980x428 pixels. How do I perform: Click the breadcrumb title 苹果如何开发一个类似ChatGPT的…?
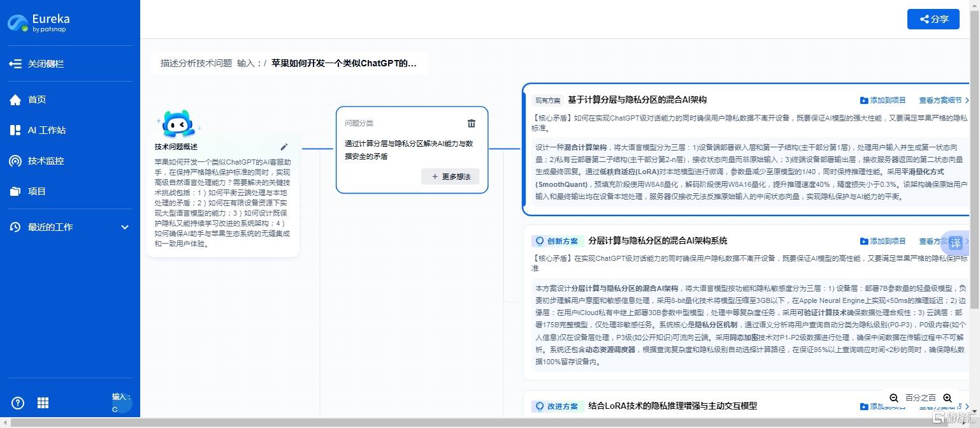tap(343, 63)
